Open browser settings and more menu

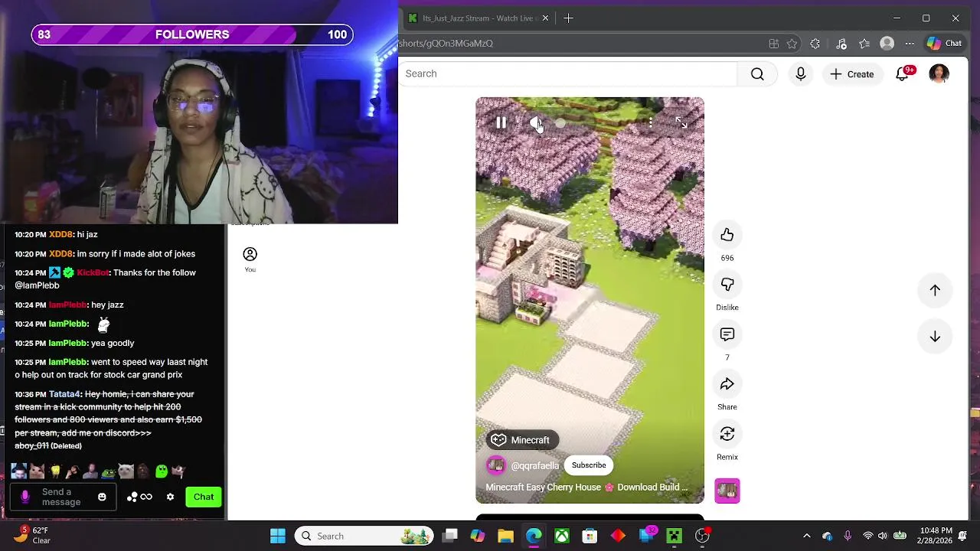click(x=910, y=44)
